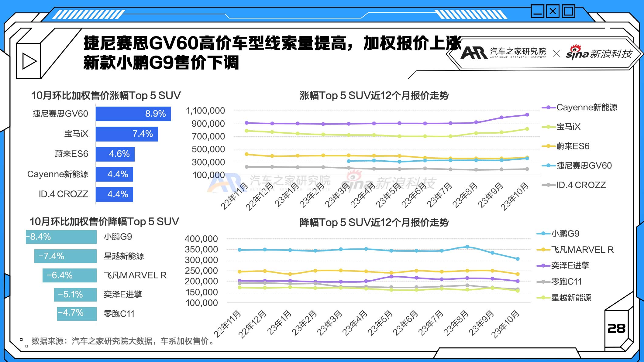Click the X icon in top decoration
Image resolution: width=644 pixels, height=362 pixels.
[x=553, y=12]
